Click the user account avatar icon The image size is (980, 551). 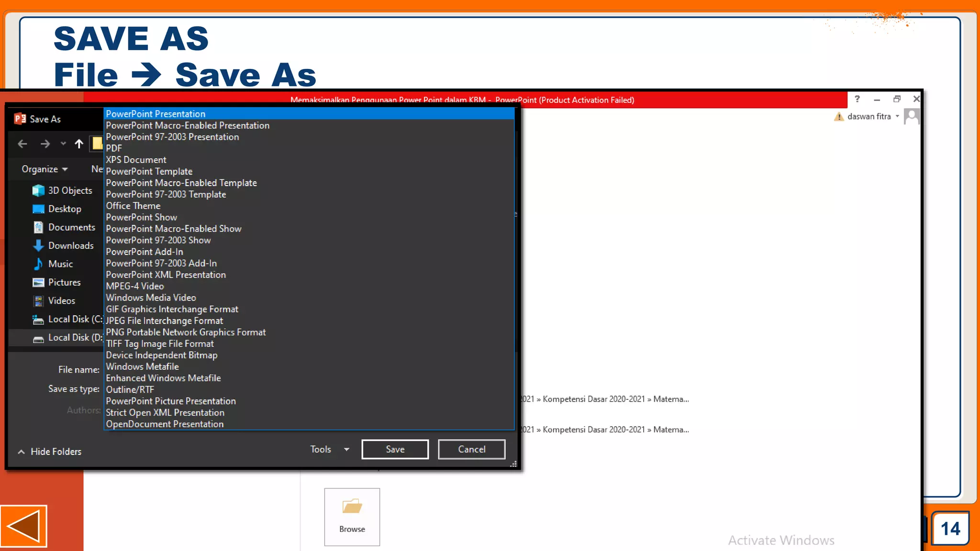pyautogui.click(x=912, y=116)
